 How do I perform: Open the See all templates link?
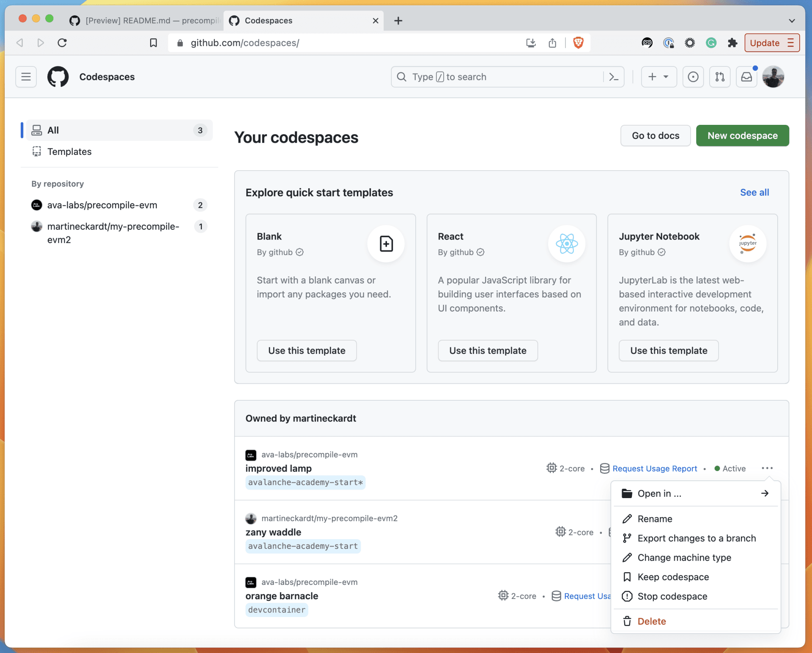[754, 192]
